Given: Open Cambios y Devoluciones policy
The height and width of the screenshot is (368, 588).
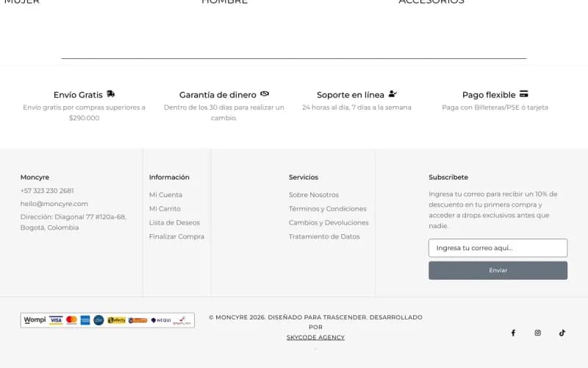Looking at the screenshot, I should tap(329, 223).
